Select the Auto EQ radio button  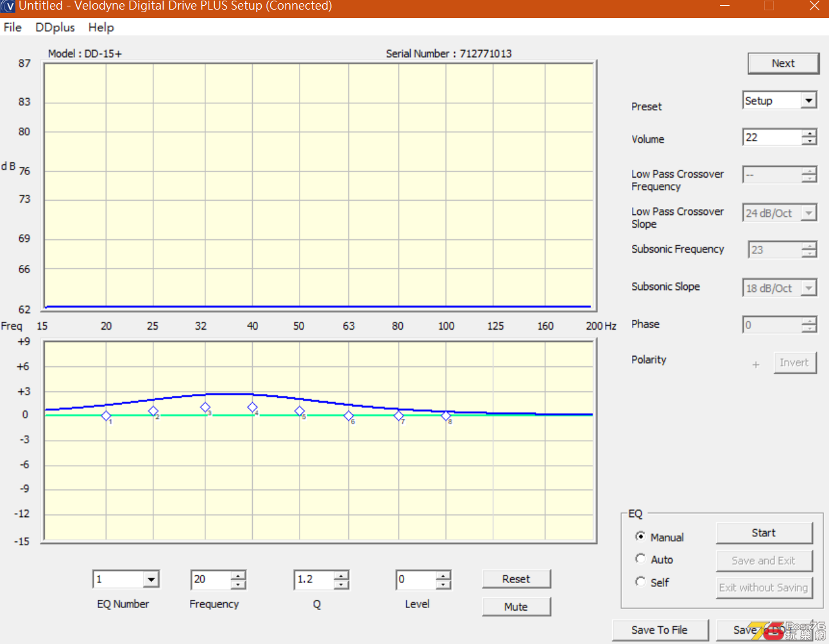(x=640, y=559)
